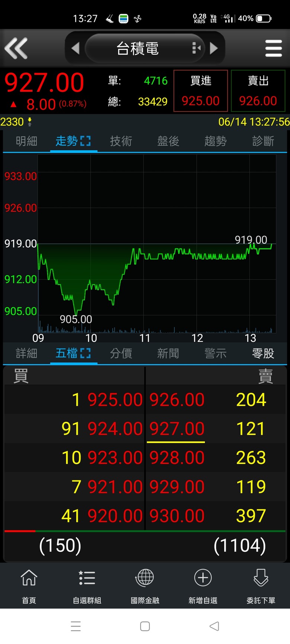This screenshot has width=290, height=644.
Task: Open the 診斷 tab
Action: coord(263,141)
